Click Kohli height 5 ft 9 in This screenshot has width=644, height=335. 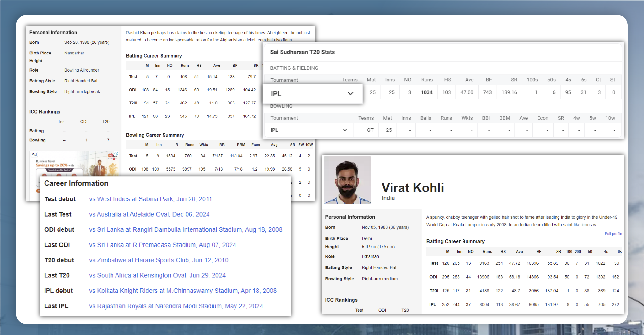pos(378,246)
